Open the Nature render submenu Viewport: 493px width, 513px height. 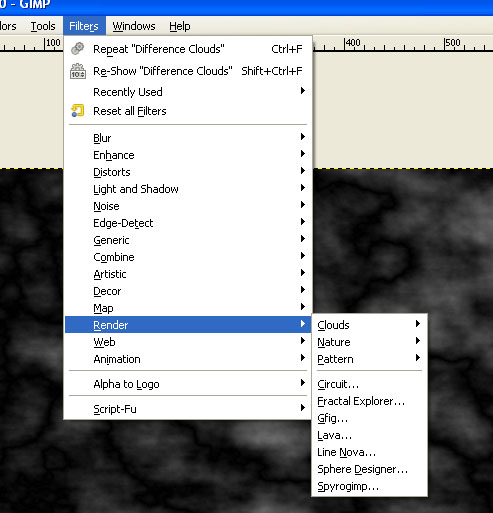[369, 342]
